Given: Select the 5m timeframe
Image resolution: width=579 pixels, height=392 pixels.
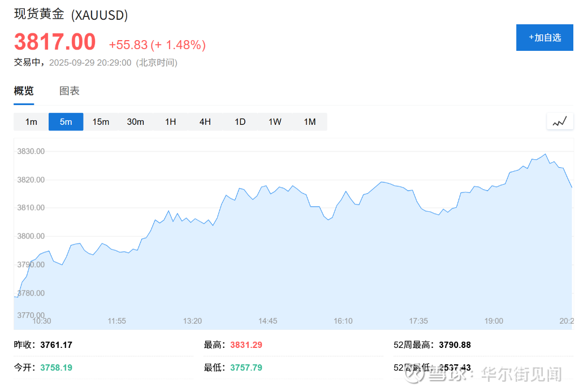Looking at the screenshot, I should [x=66, y=122].
